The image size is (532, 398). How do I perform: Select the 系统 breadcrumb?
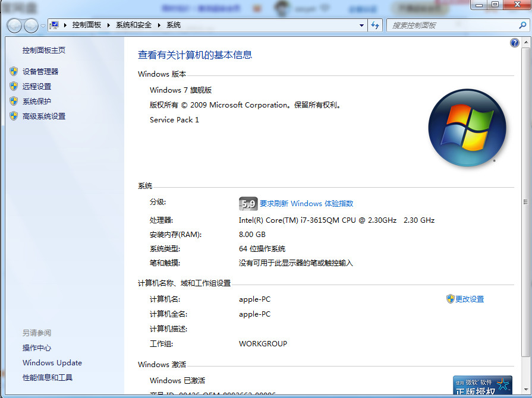click(174, 25)
